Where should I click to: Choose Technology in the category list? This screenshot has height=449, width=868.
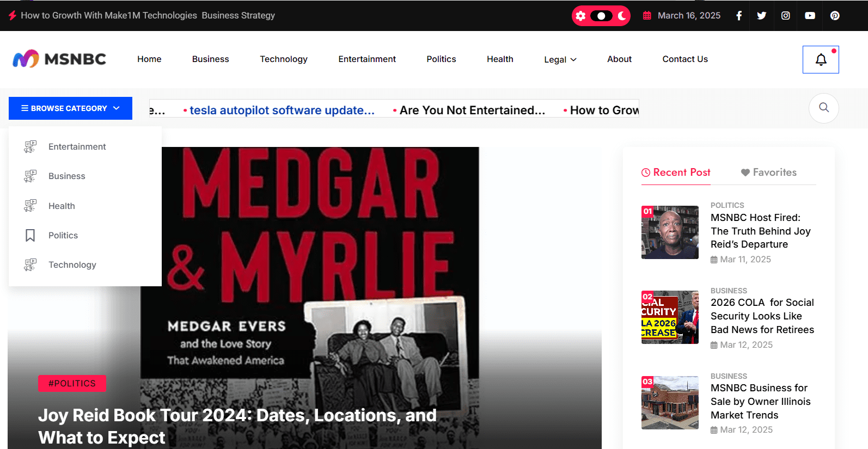[x=72, y=265]
